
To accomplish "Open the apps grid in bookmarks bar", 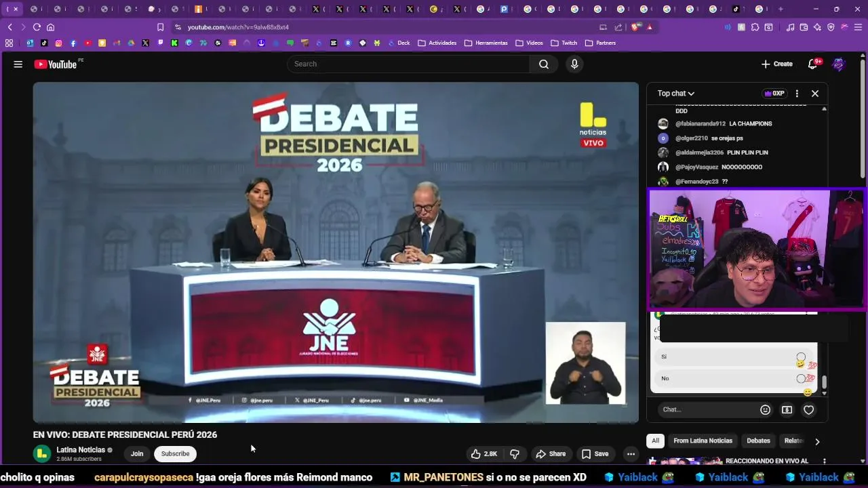I will (9, 43).
